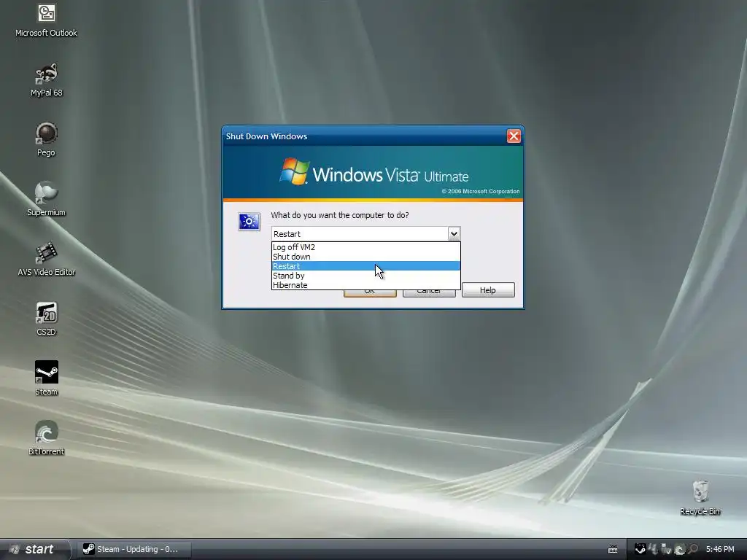Choose Stand by from the list
Image resolution: width=747 pixels, height=560 pixels.
click(x=366, y=276)
